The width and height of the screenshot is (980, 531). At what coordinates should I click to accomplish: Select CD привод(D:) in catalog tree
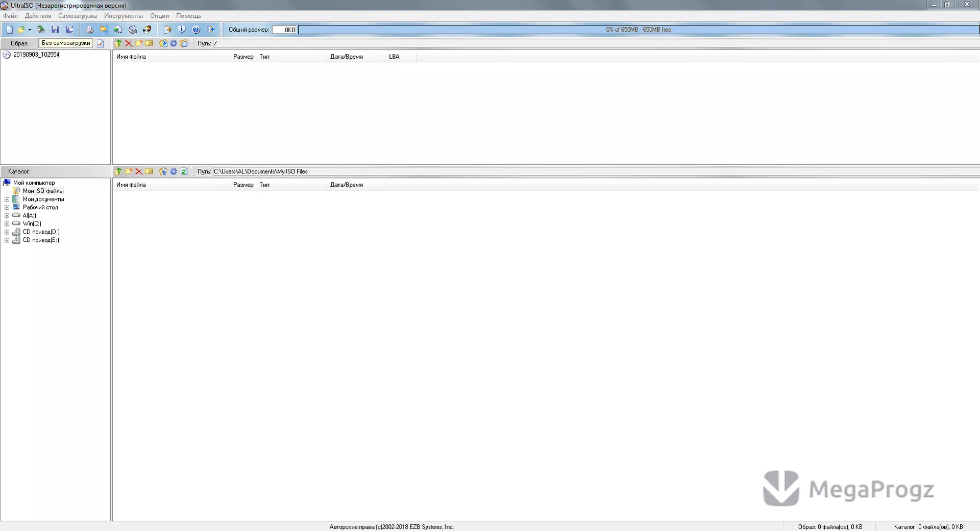pyautogui.click(x=41, y=232)
